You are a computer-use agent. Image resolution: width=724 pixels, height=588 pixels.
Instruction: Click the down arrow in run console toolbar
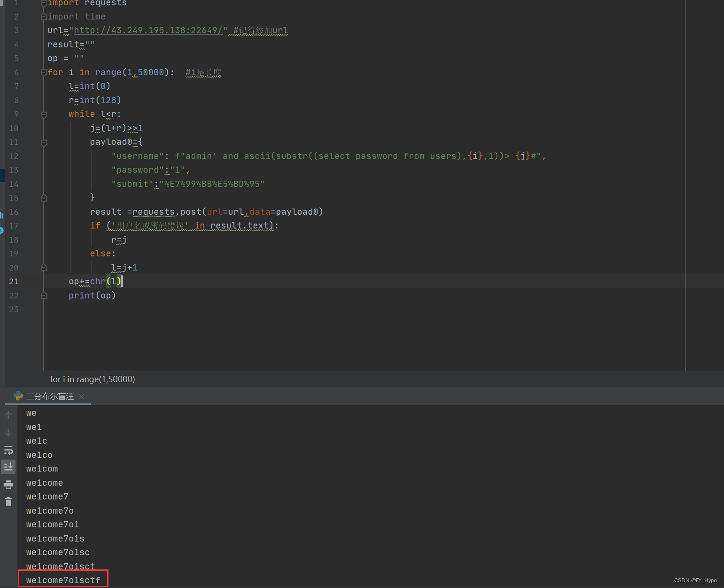[8, 433]
